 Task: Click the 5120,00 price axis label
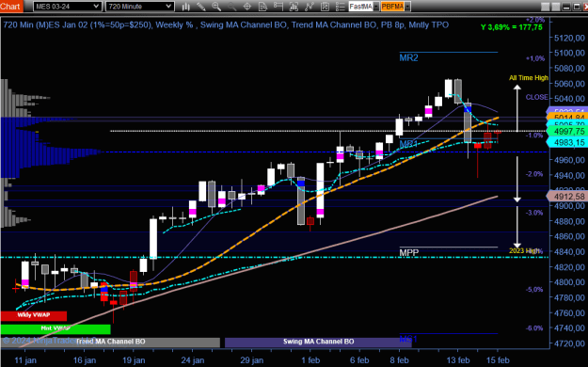(569, 38)
